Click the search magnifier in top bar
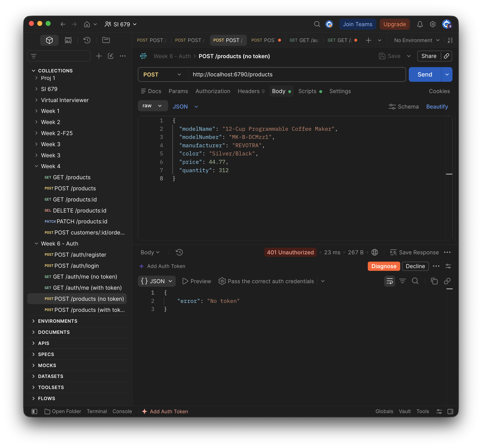Viewport: 482px width, 448px height. point(317,24)
